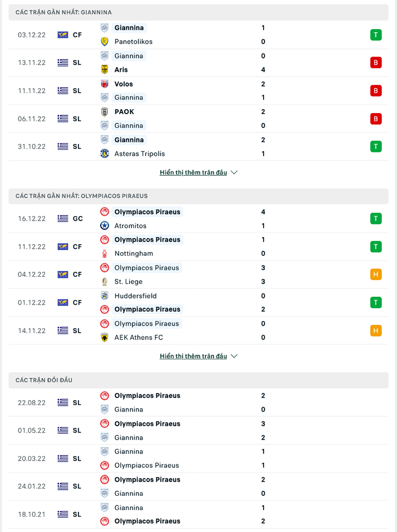Expand more Giannina matches chevron
This screenshot has width=397, height=532.
click(x=234, y=172)
